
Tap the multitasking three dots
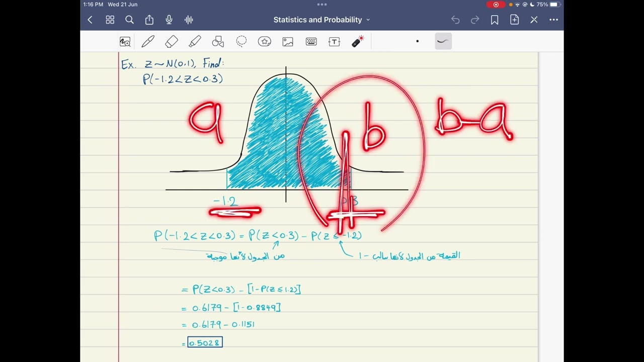point(322,5)
